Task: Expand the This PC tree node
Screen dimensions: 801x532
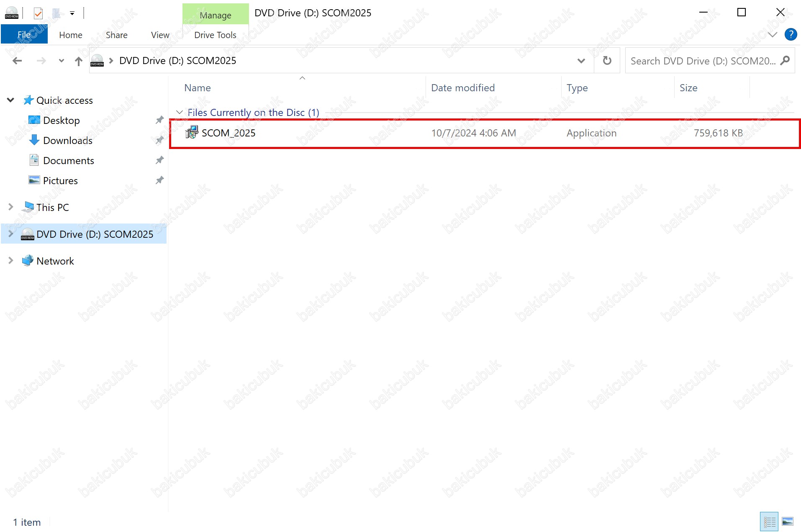Action: point(11,207)
